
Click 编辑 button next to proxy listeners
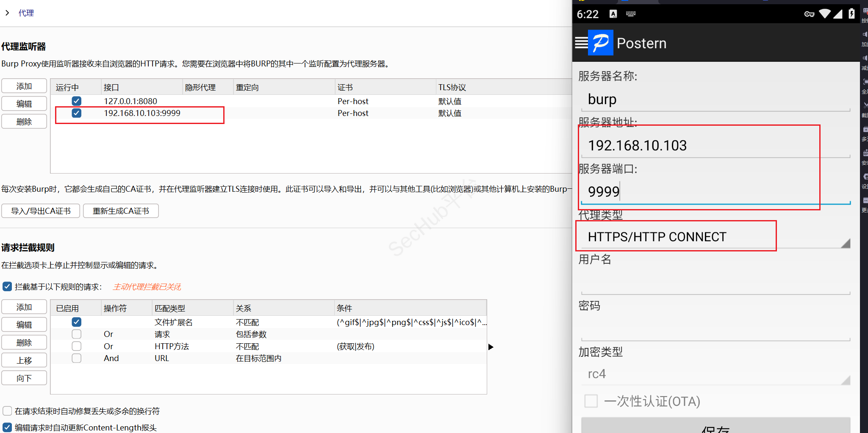pos(24,104)
